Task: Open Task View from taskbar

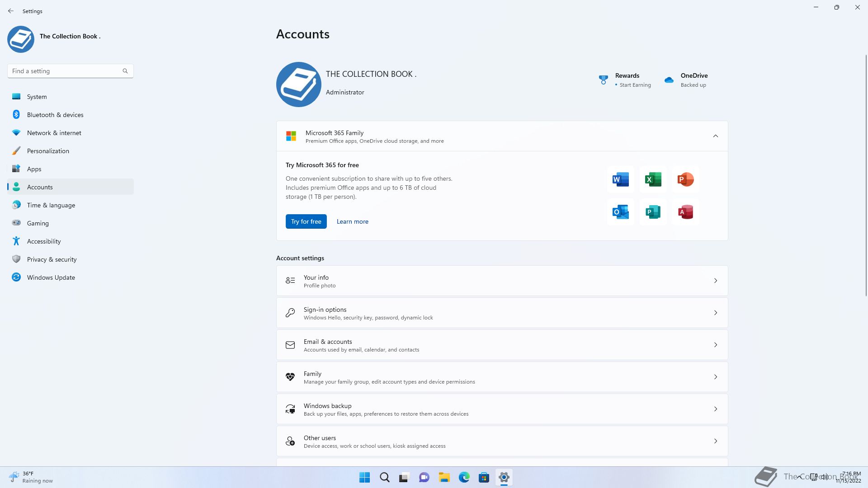Action: tap(404, 477)
